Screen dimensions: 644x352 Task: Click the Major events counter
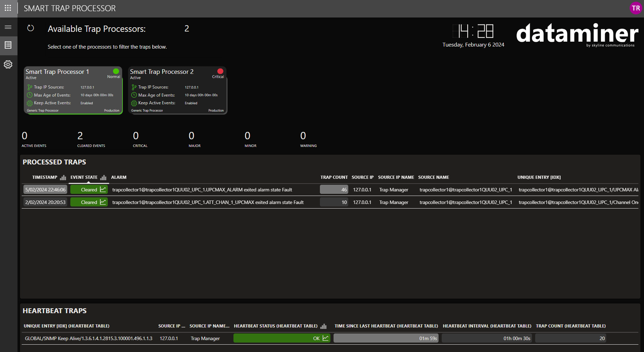pos(195,139)
